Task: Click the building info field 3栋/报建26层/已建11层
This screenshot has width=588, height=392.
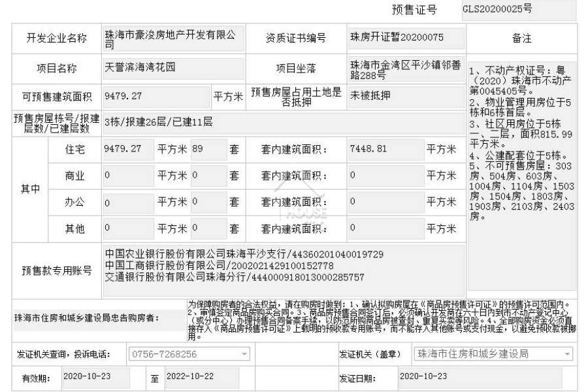Action: point(284,123)
